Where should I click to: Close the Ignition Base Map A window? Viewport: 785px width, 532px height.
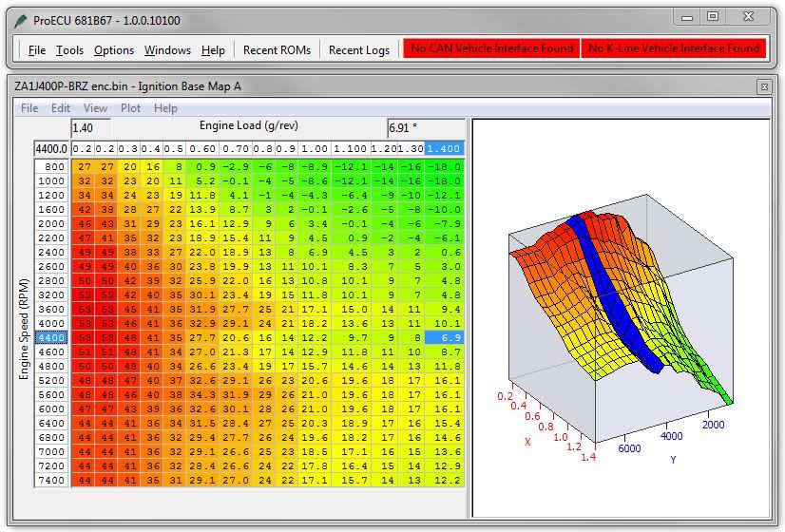[x=763, y=86]
